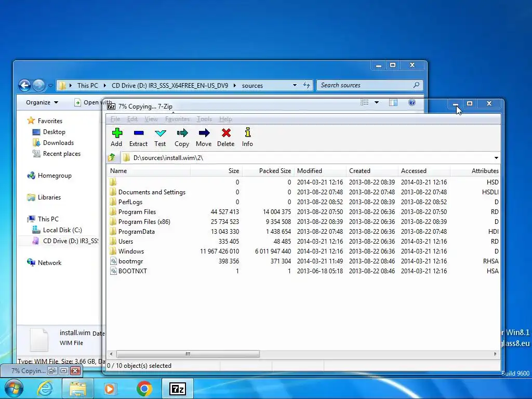Select the ProgramData folder row
The height and width of the screenshot is (399, 532).
303,231
